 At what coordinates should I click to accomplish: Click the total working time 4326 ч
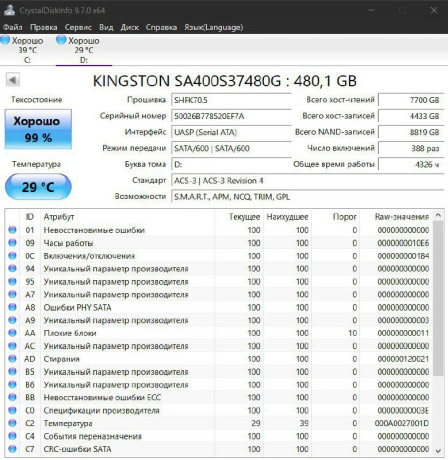[411, 164]
